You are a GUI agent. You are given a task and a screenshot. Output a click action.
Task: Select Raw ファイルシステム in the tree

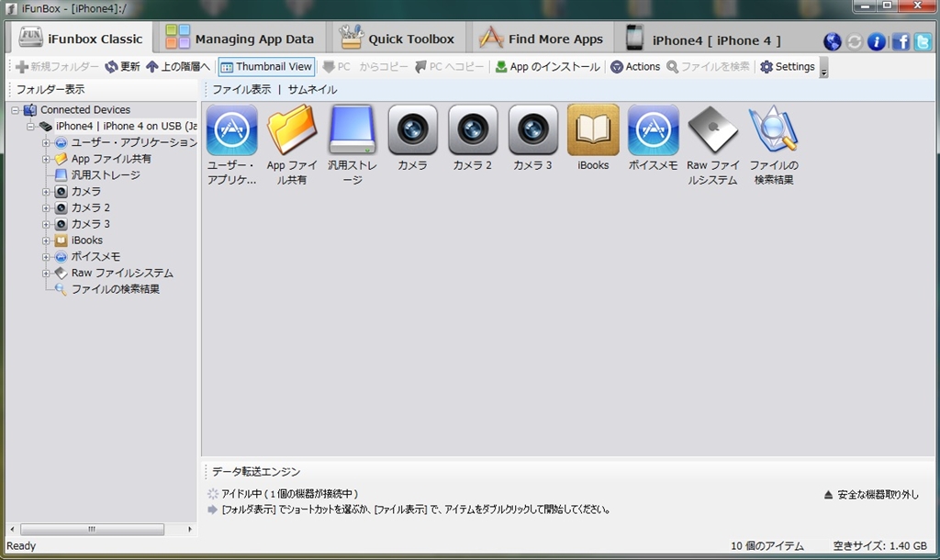[122, 273]
